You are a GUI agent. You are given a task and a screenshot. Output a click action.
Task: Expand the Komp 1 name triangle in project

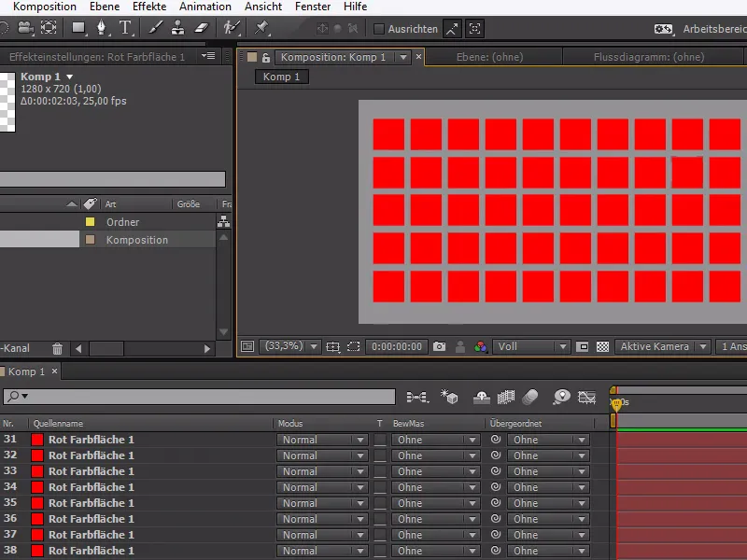tap(70, 77)
